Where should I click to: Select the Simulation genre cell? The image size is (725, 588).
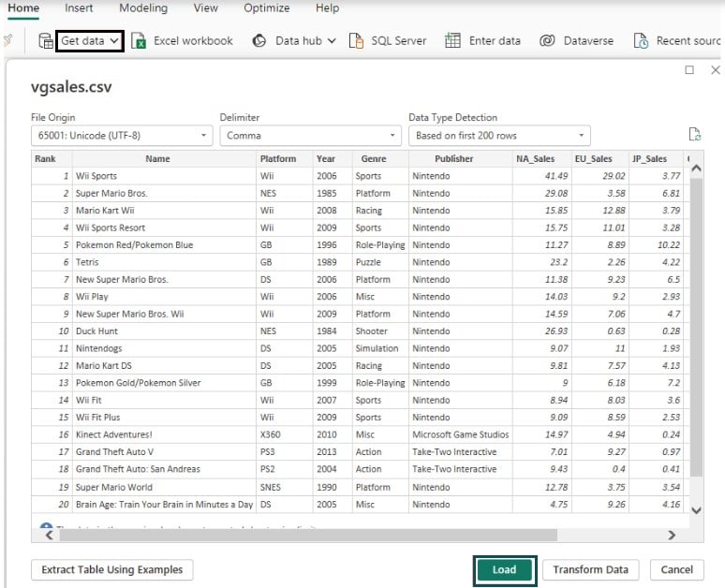[x=380, y=348]
